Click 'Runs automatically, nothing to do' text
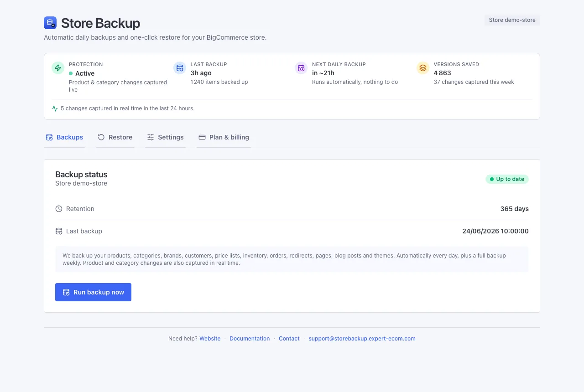This screenshot has height=392, width=584. pos(355,82)
